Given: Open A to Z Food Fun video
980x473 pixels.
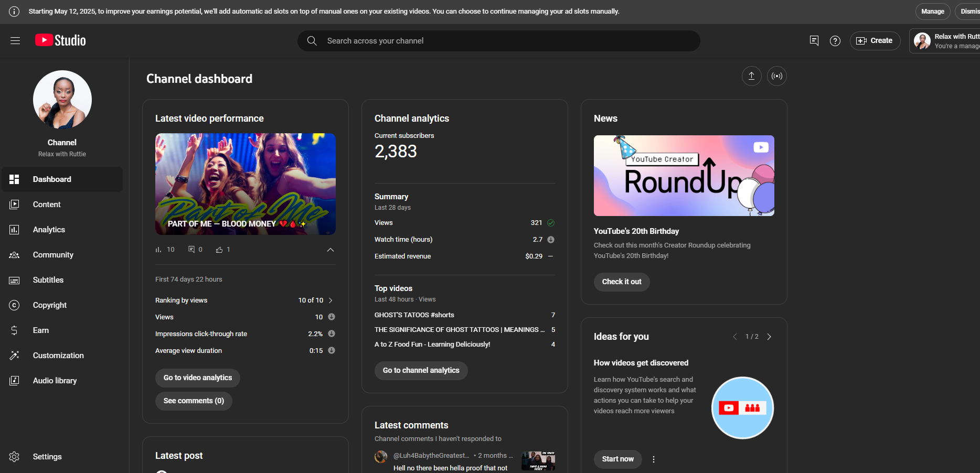Looking at the screenshot, I should tap(432, 345).
